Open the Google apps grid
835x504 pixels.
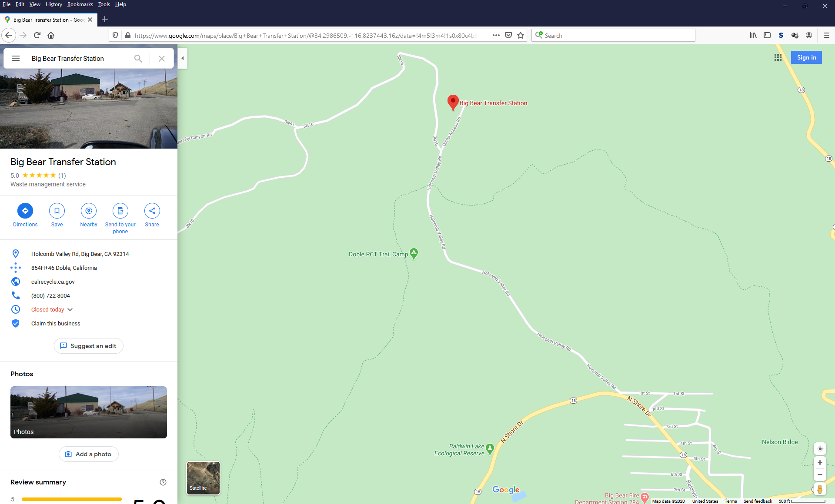(778, 57)
